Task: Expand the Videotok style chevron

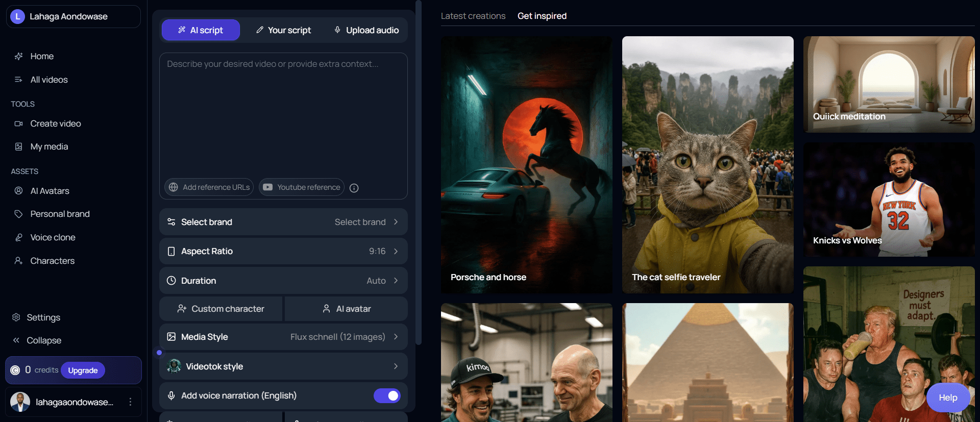Action: [x=396, y=366]
